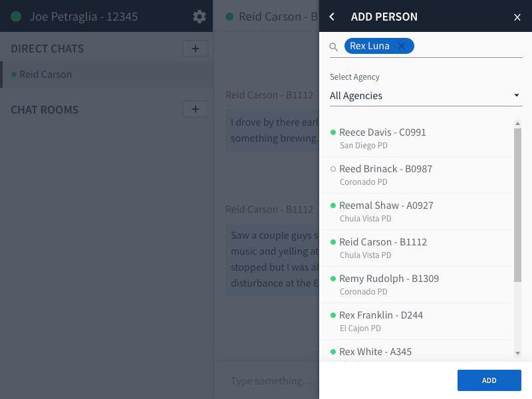Screen dimensions: 532x399
Task: Close the Add Person panel
Action: click(x=517, y=17)
